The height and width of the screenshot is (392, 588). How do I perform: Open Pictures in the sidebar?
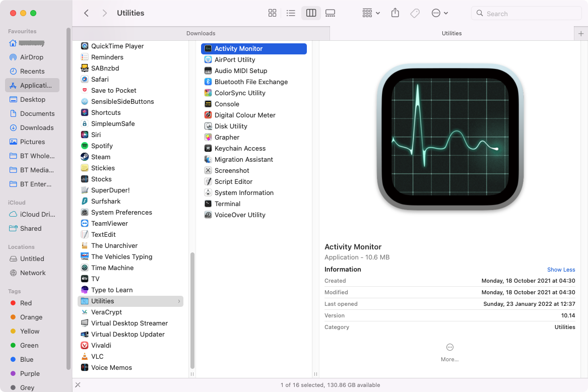coord(33,142)
